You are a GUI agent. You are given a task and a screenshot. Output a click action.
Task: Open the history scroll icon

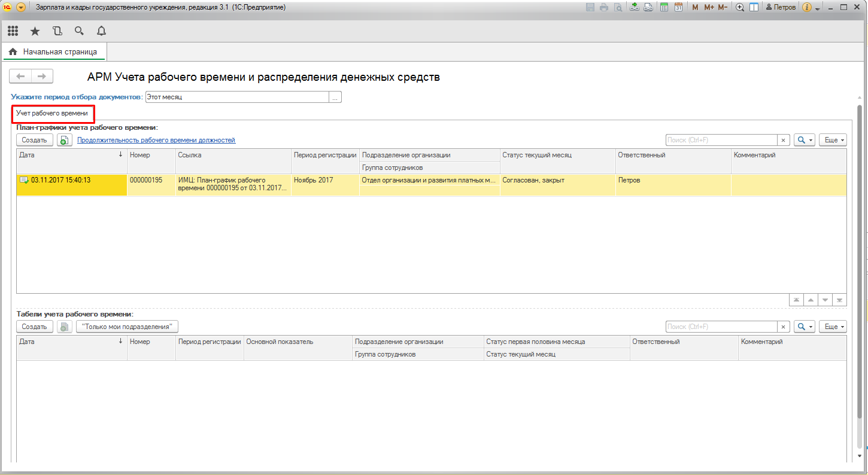pos(57,31)
